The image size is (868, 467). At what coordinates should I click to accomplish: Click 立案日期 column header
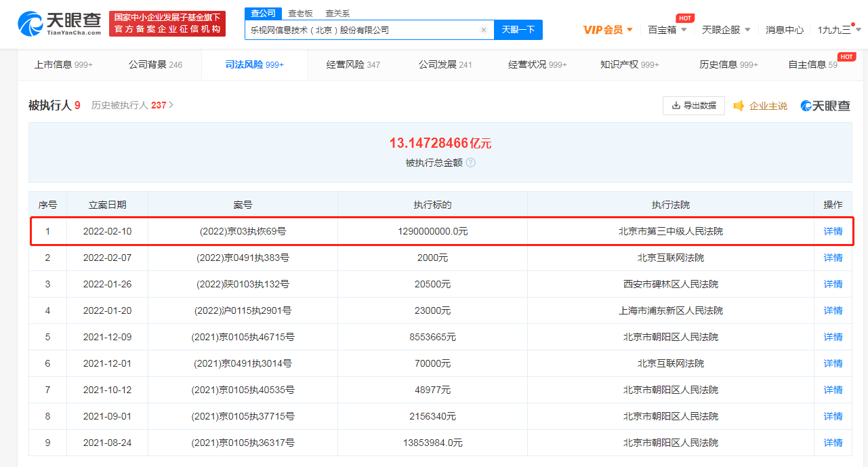(x=107, y=205)
